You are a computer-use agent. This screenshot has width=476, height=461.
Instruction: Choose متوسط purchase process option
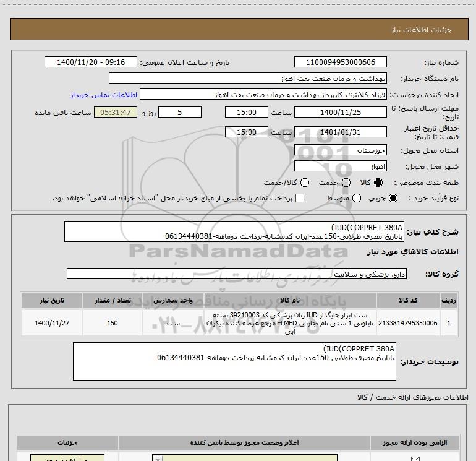click(357, 198)
